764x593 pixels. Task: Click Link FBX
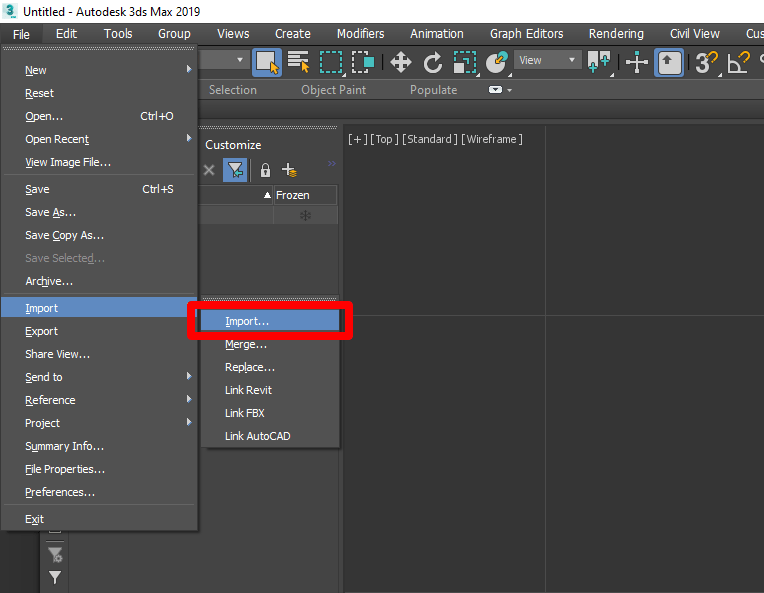tap(270, 413)
